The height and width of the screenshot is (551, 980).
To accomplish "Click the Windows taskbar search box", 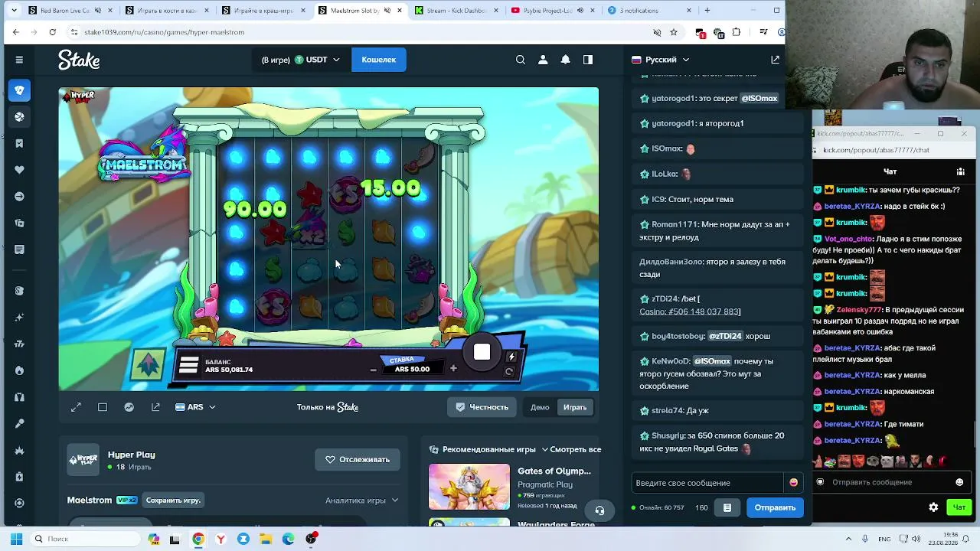I will (x=86, y=539).
